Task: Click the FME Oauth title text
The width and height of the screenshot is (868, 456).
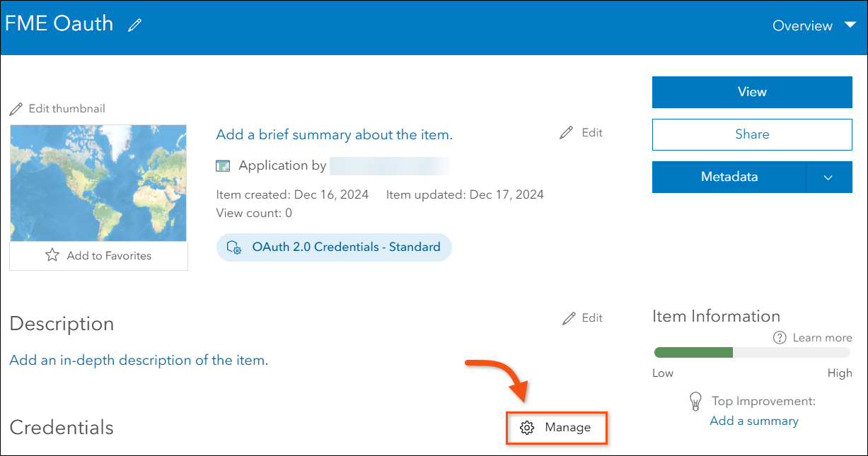Action: (59, 23)
